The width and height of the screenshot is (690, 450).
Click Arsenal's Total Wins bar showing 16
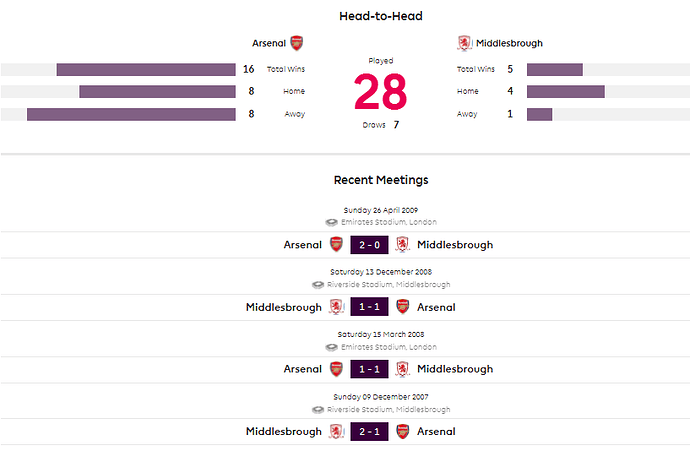click(x=146, y=70)
